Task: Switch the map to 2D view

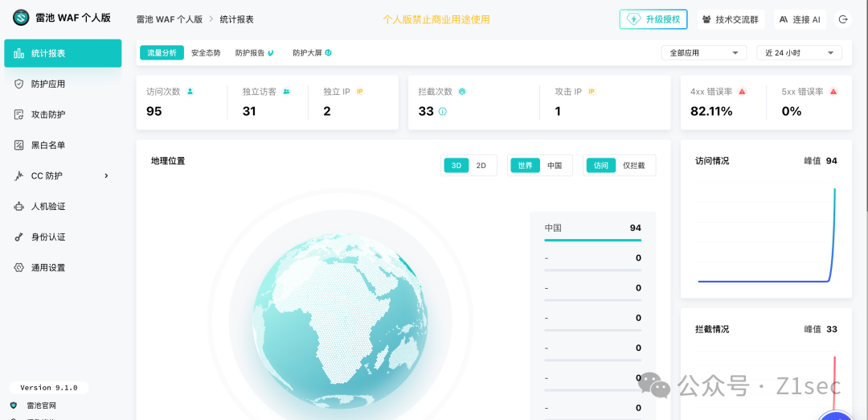Action: 481,165
